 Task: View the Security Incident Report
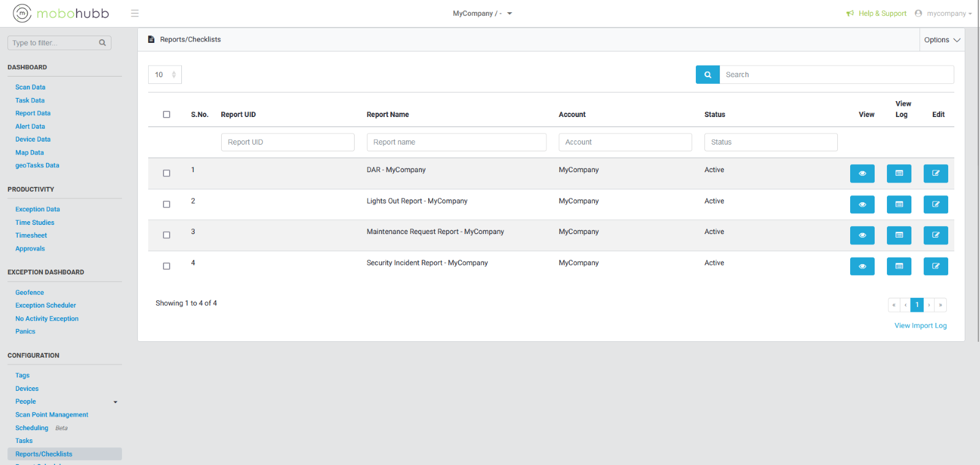click(x=862, y=267)
